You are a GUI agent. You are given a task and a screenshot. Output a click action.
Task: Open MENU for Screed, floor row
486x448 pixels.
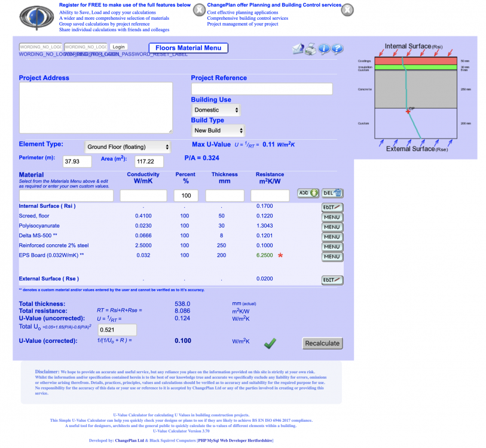(332, 217)
